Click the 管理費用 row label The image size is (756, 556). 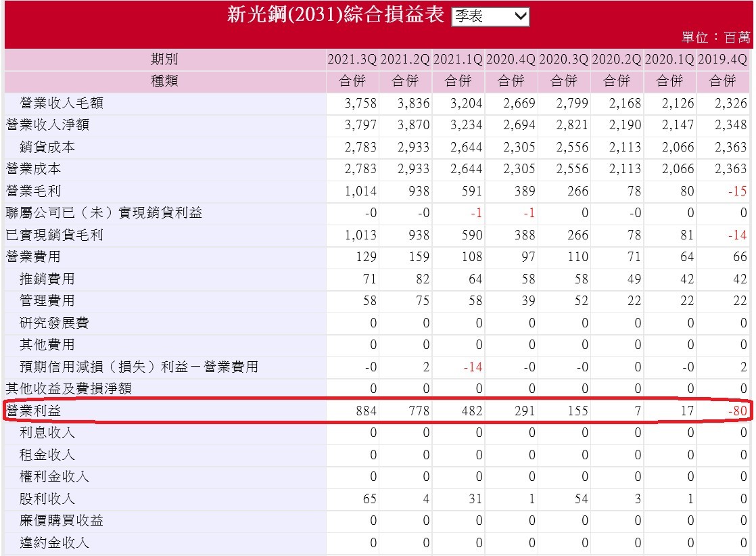click(47, 300)
